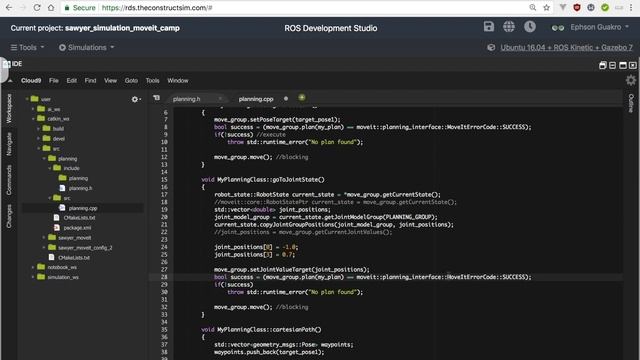Select planning.cpp in the file tree

tap(83, 208)
